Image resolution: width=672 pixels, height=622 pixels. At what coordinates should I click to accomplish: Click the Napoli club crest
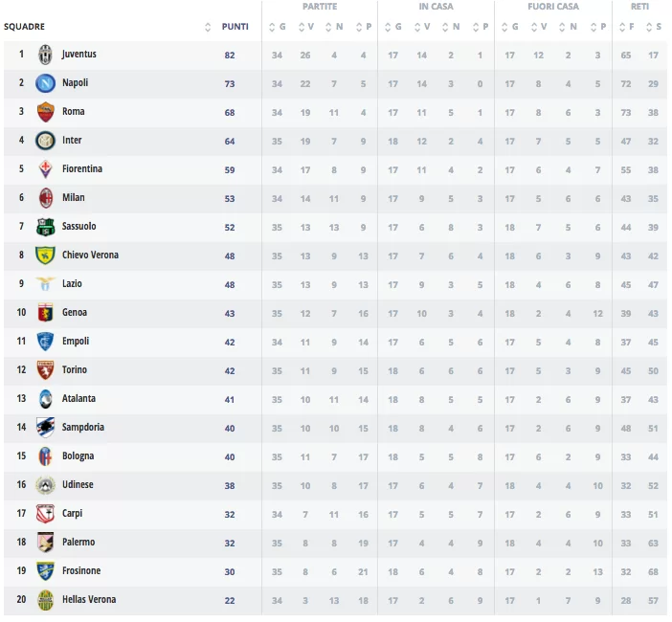tap(45, 83)
